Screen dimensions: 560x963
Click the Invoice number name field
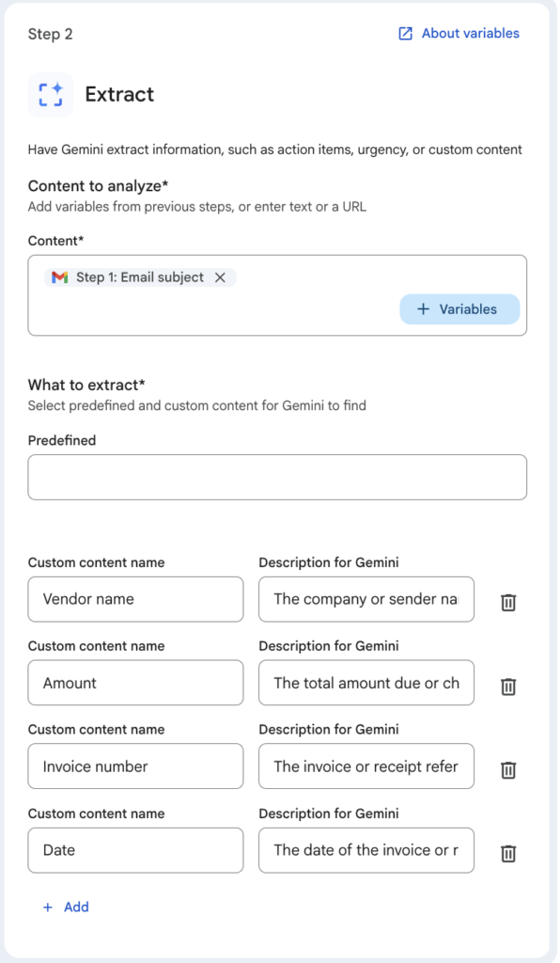point(135,766)
